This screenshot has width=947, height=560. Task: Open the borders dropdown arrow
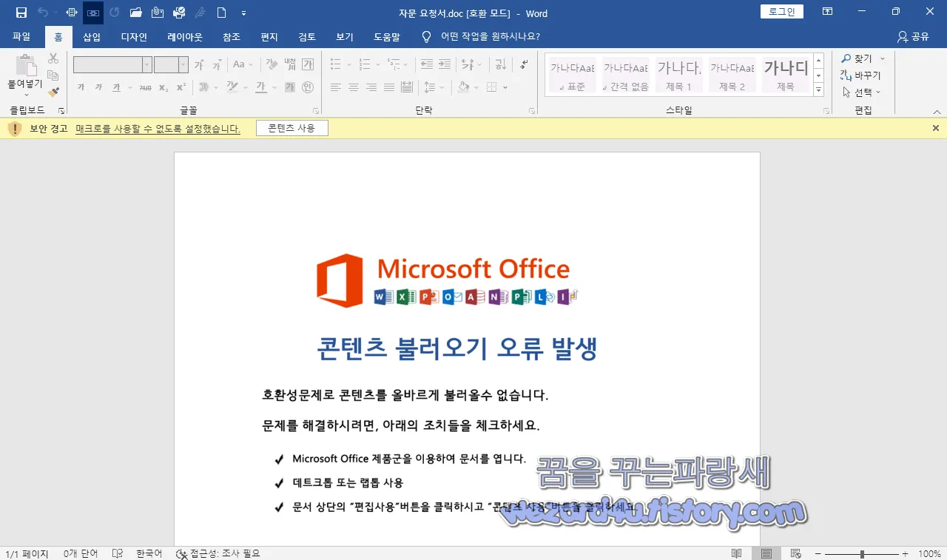tap(505, 87)
